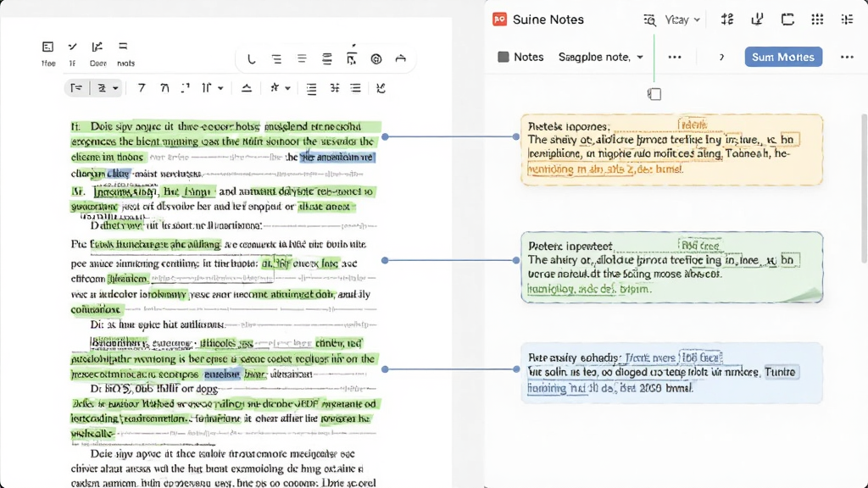Open the Sagploe note dropdown
Screen dimensions: 868x488
601,57
